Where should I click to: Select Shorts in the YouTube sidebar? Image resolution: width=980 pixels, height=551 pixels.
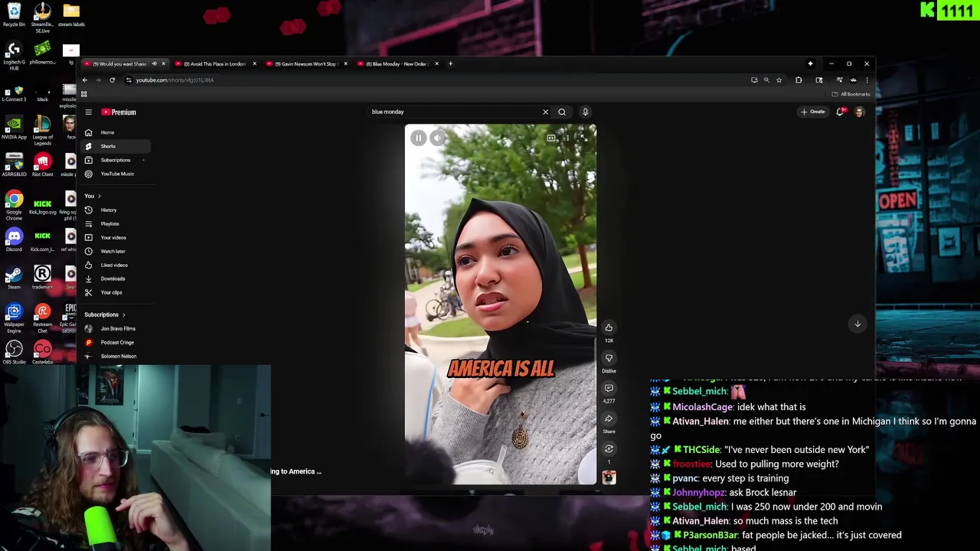coord(117,146)
